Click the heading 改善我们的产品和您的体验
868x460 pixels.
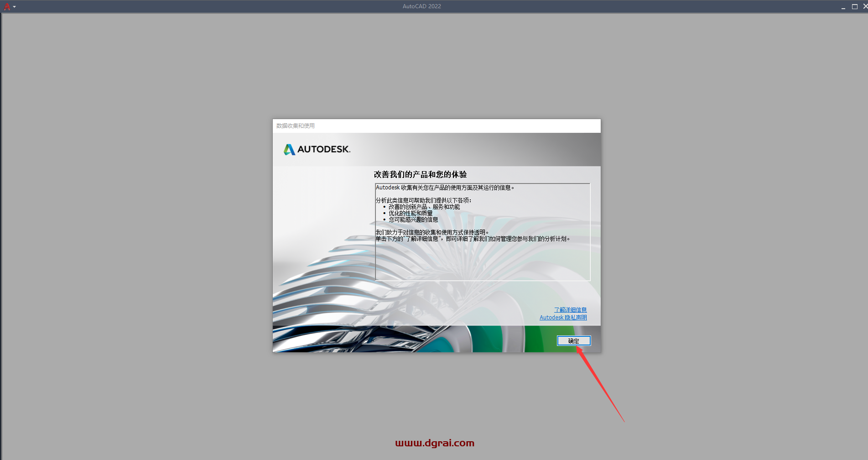(420, 174)
